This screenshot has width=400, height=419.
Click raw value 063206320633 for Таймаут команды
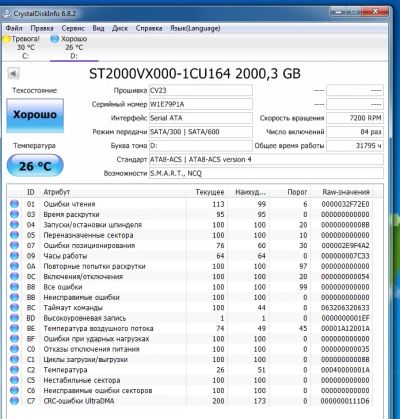point(345,307)
